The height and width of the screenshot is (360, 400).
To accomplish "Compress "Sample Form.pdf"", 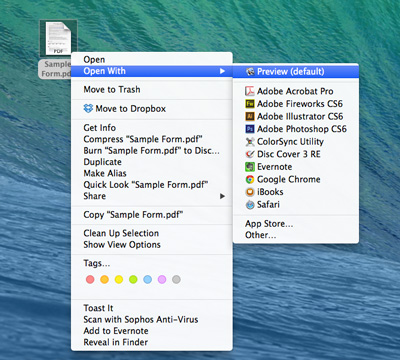I will (152, 139).
